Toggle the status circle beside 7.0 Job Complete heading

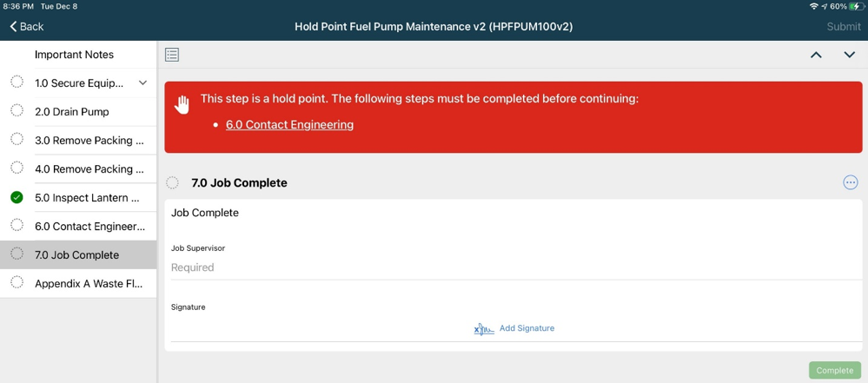pyautogui.click(x=173, y=182)
